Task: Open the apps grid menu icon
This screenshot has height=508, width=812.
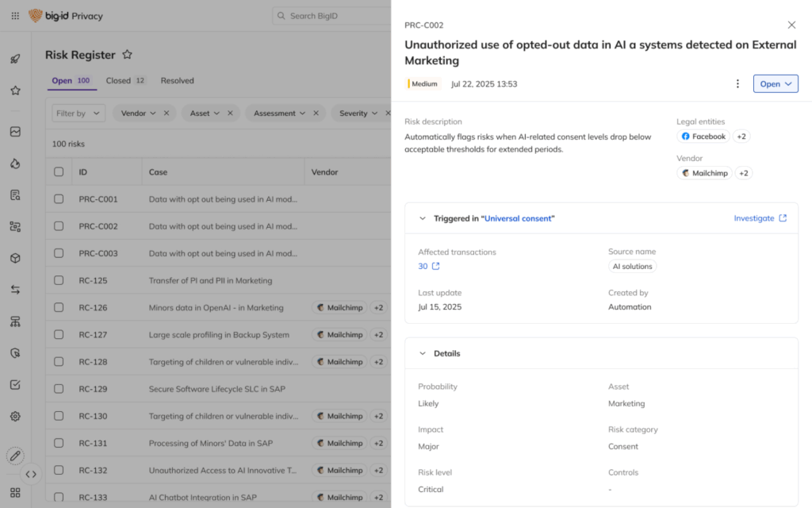Action: tap(15, 16)
